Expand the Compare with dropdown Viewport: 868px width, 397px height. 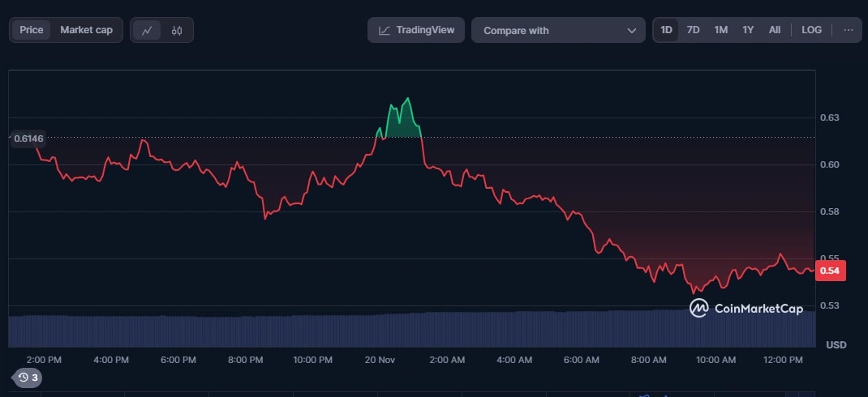(558, 30)
